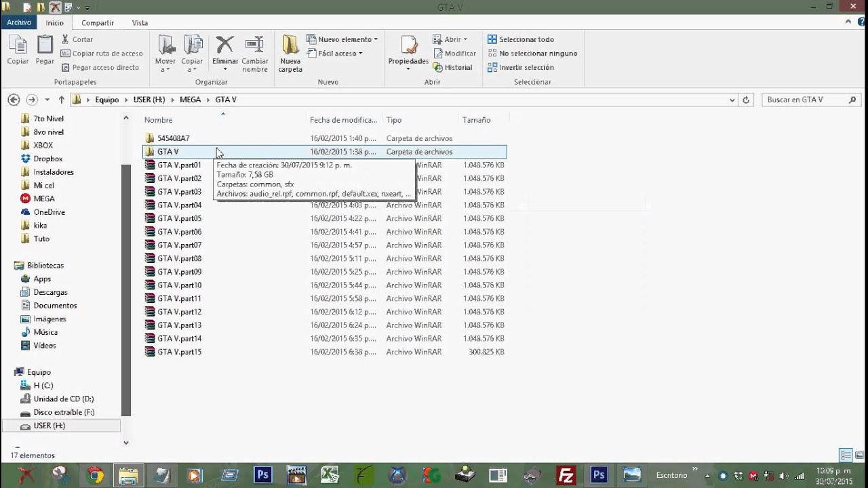Viewport: 868px width, 488px height.
Task: Open Descargas in the navigation pane
Action: pyautogui.click(x=50, y=292)
